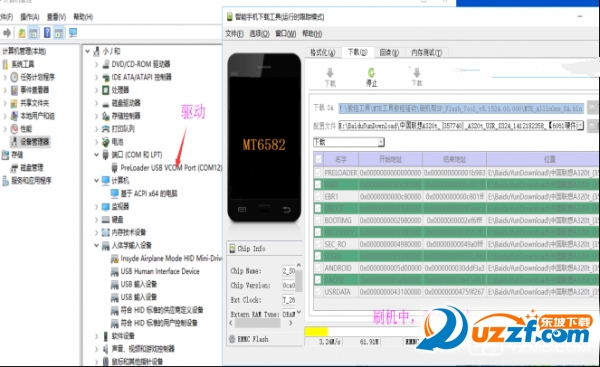Click the back arrow in Computer Management toolbar

[7, 33]
